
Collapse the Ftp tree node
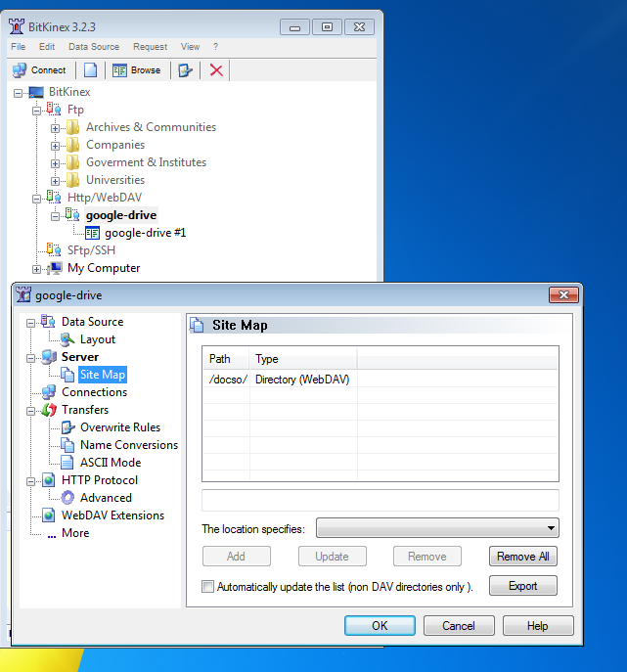37,111
